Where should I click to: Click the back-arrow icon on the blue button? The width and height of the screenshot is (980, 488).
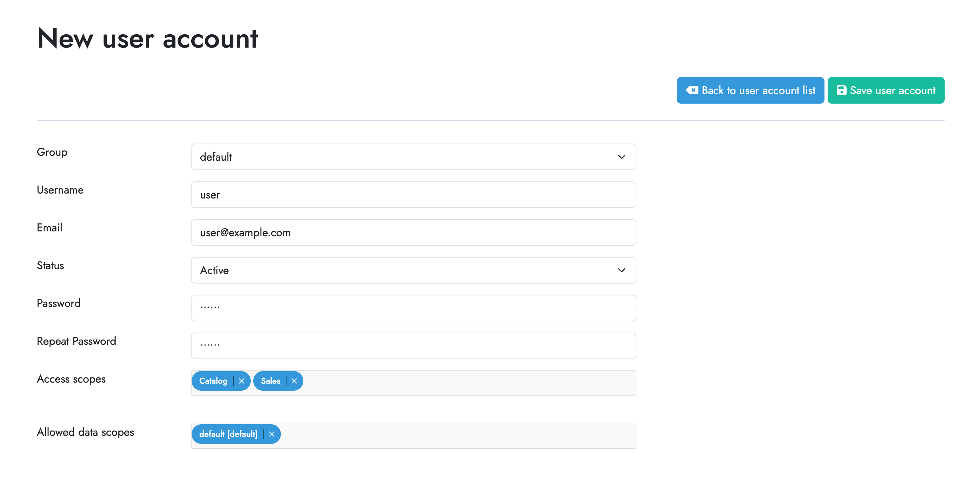[693, 90]
